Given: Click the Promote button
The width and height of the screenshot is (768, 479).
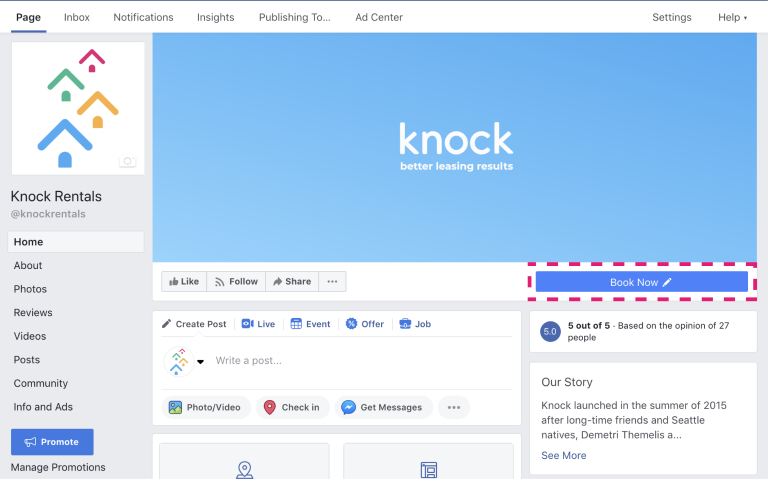Looking at the screenshot, I should 52,442.
